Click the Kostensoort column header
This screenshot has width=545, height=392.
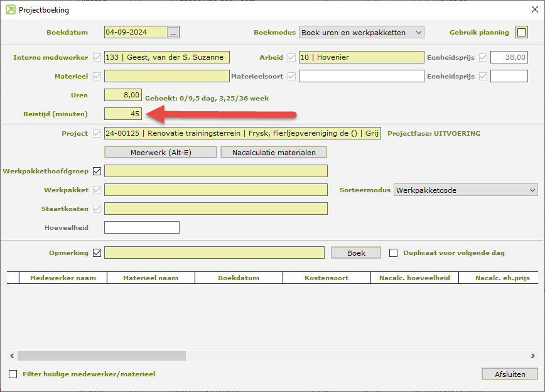click(x=326, y=278)
